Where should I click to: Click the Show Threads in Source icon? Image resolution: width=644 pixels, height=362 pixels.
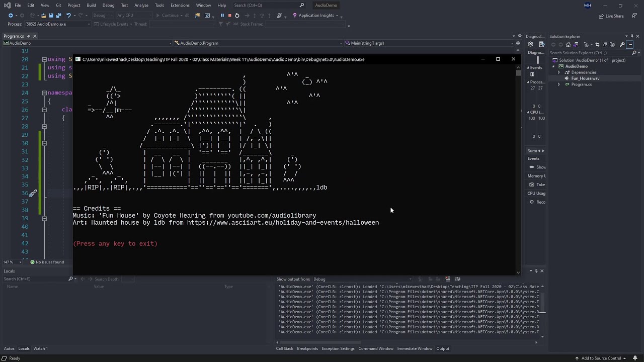click(x=279, y=16)
